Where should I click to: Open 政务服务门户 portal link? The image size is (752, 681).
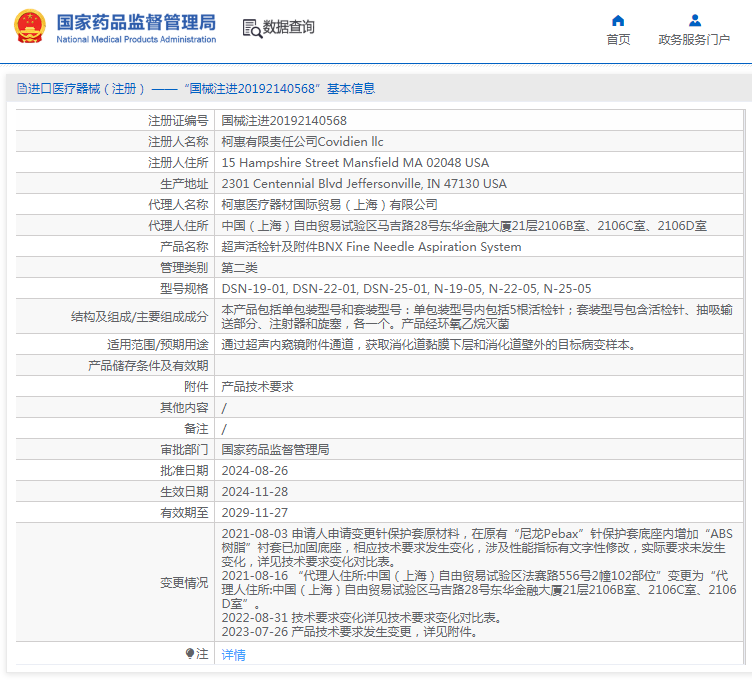click(x=694, y=39)
